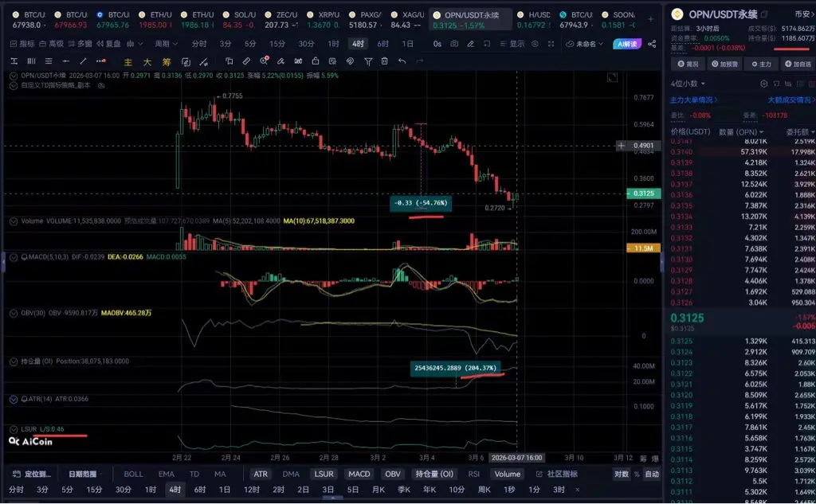816x504 pixels.
Task: Select the ruler measure tool
Action: (x=246, y=61)
